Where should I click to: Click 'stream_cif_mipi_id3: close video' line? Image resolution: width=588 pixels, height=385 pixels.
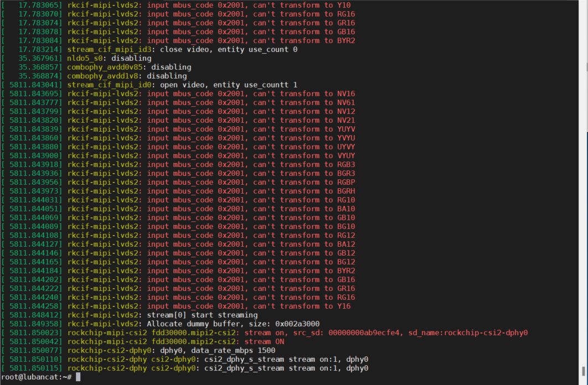click(182, 49)
